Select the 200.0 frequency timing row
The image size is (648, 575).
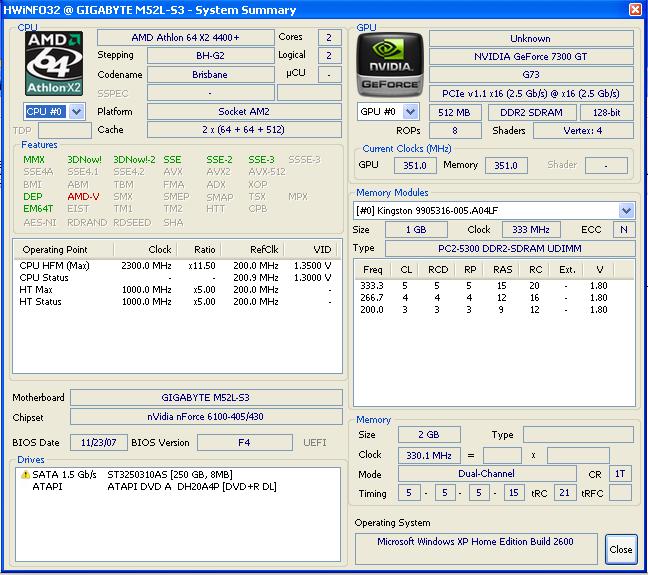[x=484, y=310]
